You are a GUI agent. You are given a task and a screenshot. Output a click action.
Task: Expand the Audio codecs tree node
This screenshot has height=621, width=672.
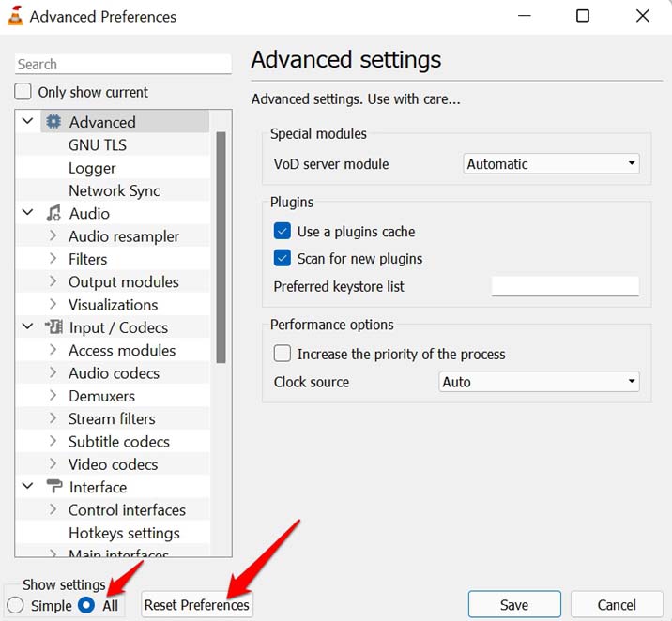point(53,373)
